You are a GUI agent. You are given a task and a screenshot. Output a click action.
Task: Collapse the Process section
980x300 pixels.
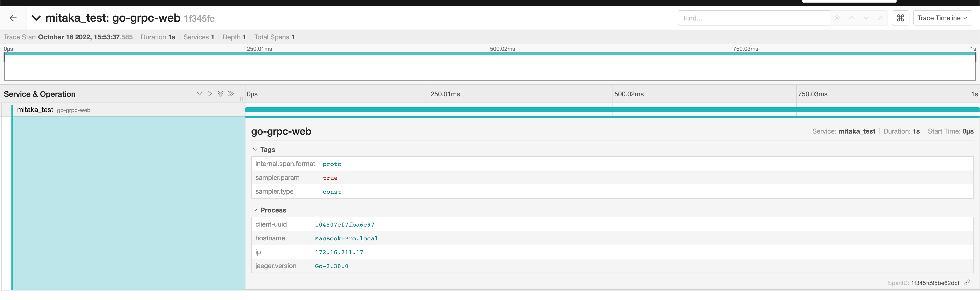269,210
